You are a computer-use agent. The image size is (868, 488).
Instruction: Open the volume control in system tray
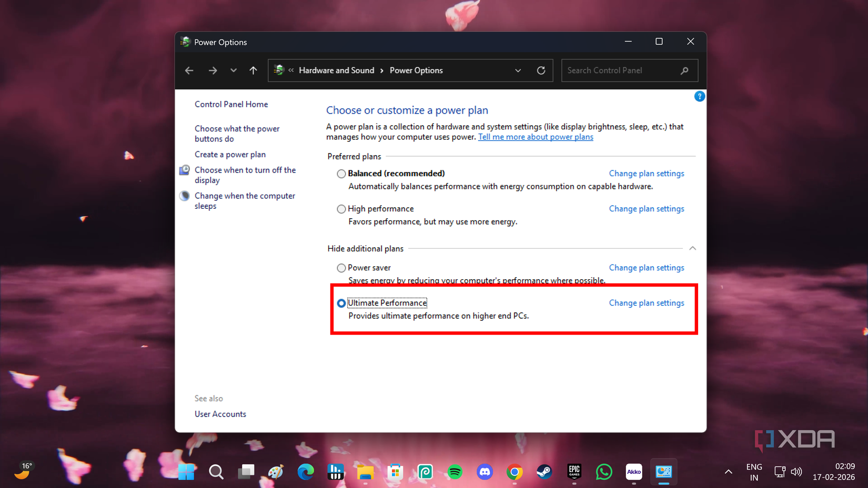coord(796,472)
